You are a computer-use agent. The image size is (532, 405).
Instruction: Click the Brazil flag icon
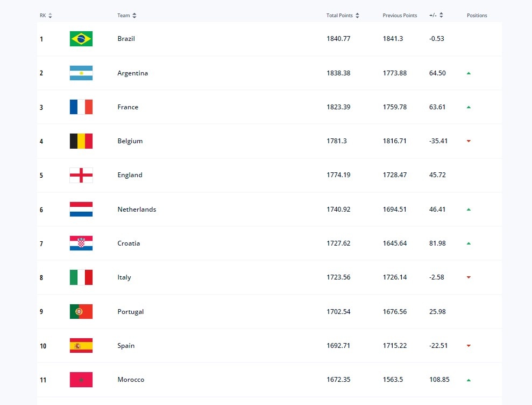click(x=81, y=39)
